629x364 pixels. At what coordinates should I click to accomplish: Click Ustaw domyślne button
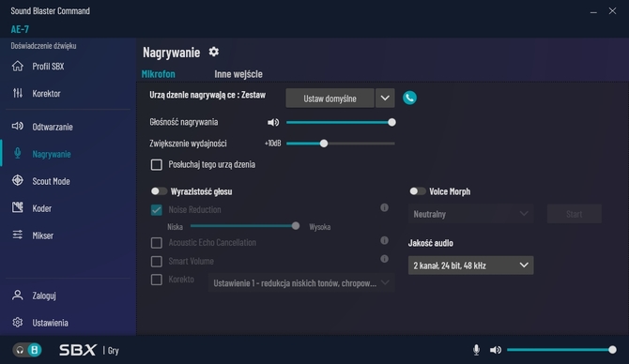tap(330, 99)
